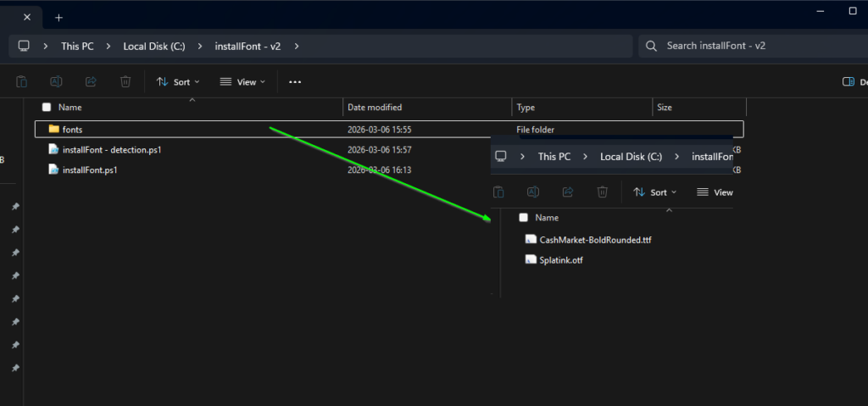
Task: Open the Sort dropdown in main toolbar
Action: click(178, 82)
